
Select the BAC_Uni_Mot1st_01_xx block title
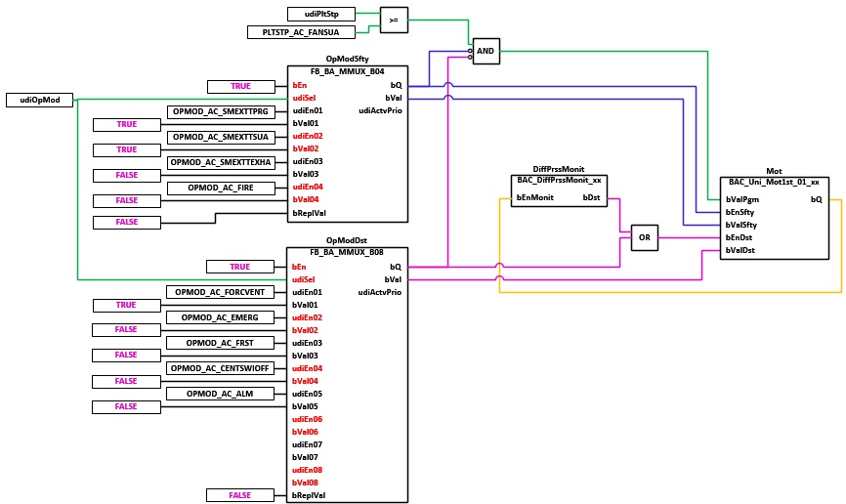coord(775,182)
